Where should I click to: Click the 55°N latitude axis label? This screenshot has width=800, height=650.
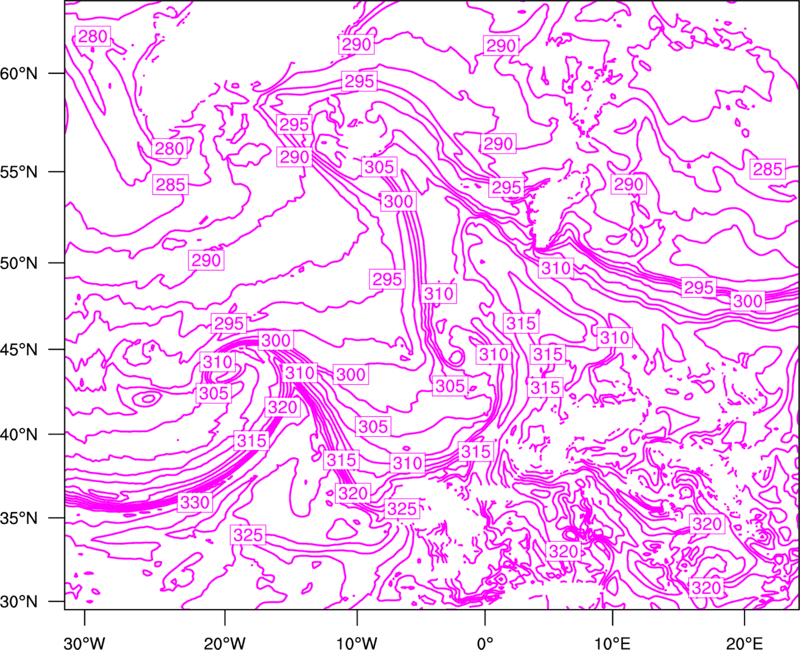click(x=19, y=172)
